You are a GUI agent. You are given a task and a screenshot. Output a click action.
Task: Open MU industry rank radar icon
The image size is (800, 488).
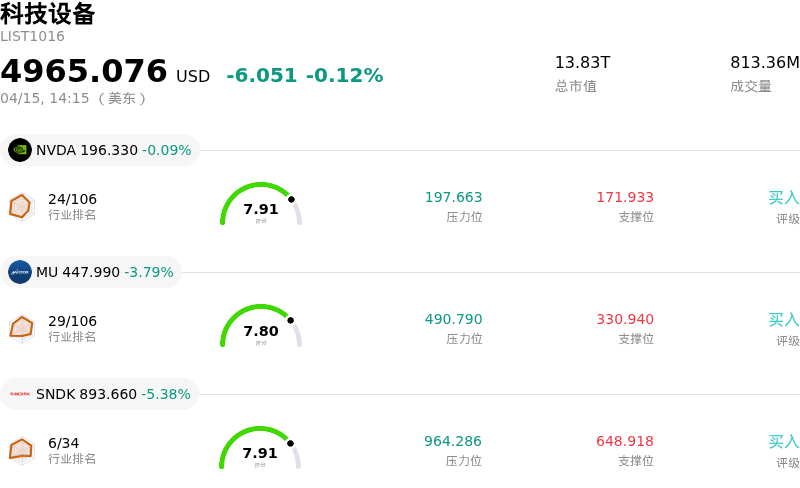coord(21,328)
